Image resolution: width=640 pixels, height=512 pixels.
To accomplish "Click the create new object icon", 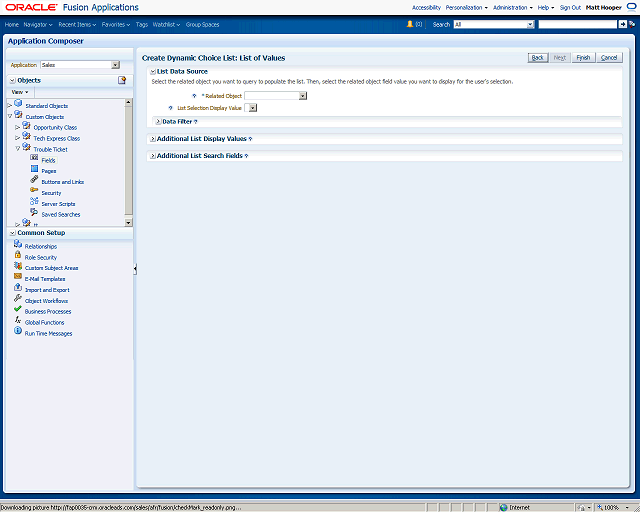I will click(122, 80).
